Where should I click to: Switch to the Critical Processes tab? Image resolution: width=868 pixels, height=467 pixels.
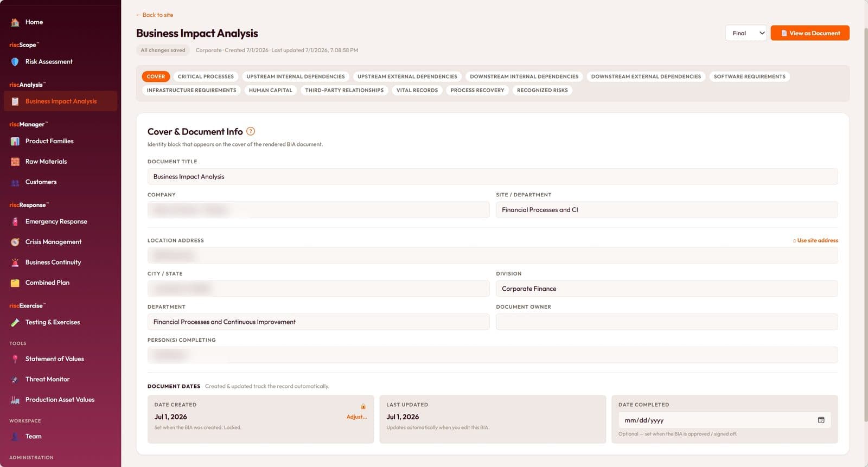206,76
